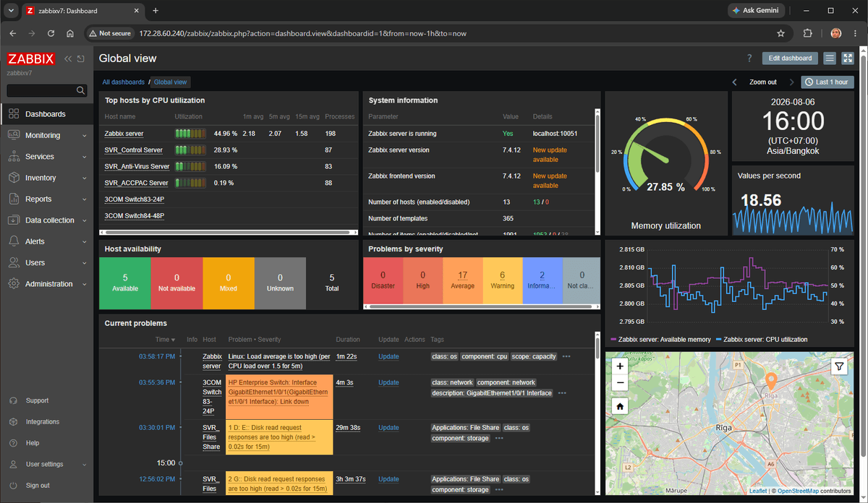This screenshot has height=503, width=868.
Task: Open the map filter funnel
Action: click(x=838, y=367)
